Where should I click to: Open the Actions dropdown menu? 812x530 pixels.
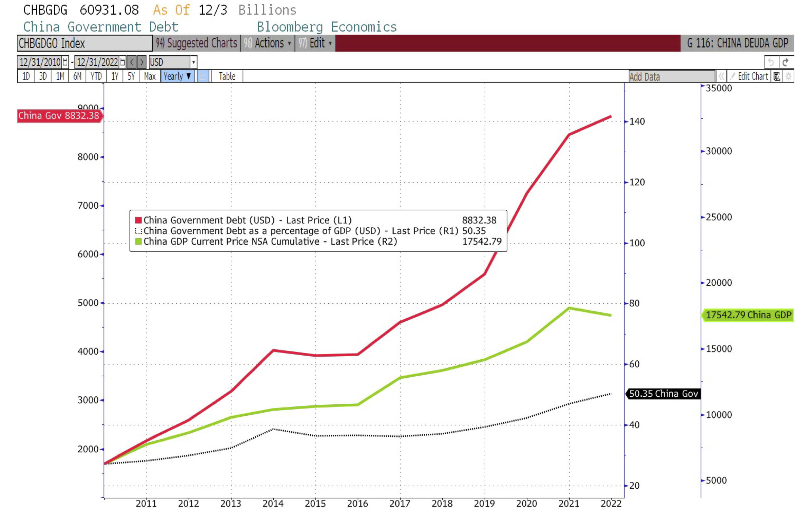pos(268,43)
